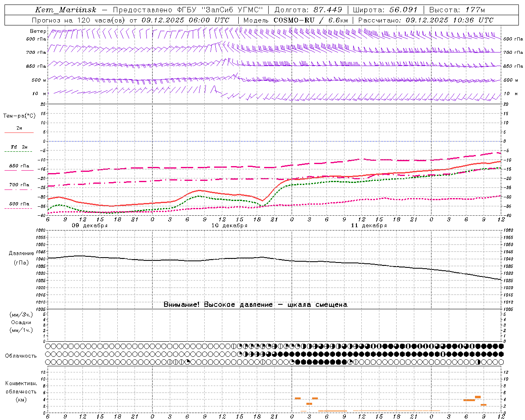Click the 'Осадки' precipitation label
Screen dimensions: 525x420
21,322
